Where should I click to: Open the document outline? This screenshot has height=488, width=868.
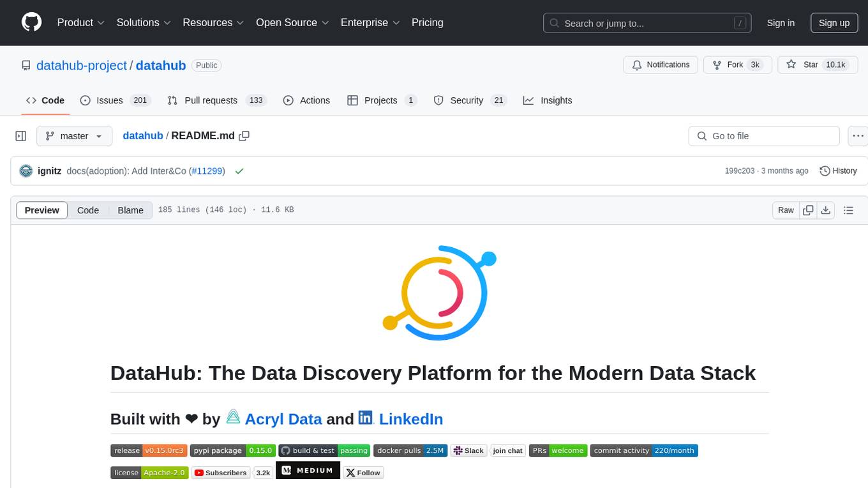(x=848, y=210)
